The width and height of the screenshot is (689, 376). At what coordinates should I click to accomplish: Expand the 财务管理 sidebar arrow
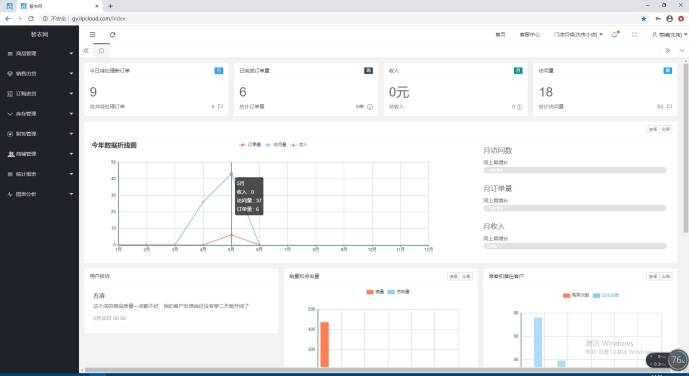(x=71, y=134)
